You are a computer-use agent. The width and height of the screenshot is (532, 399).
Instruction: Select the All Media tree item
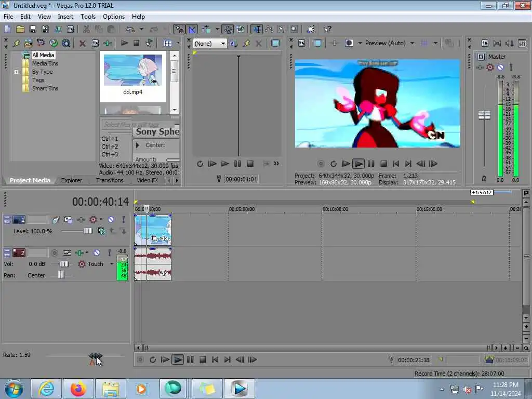43,55
